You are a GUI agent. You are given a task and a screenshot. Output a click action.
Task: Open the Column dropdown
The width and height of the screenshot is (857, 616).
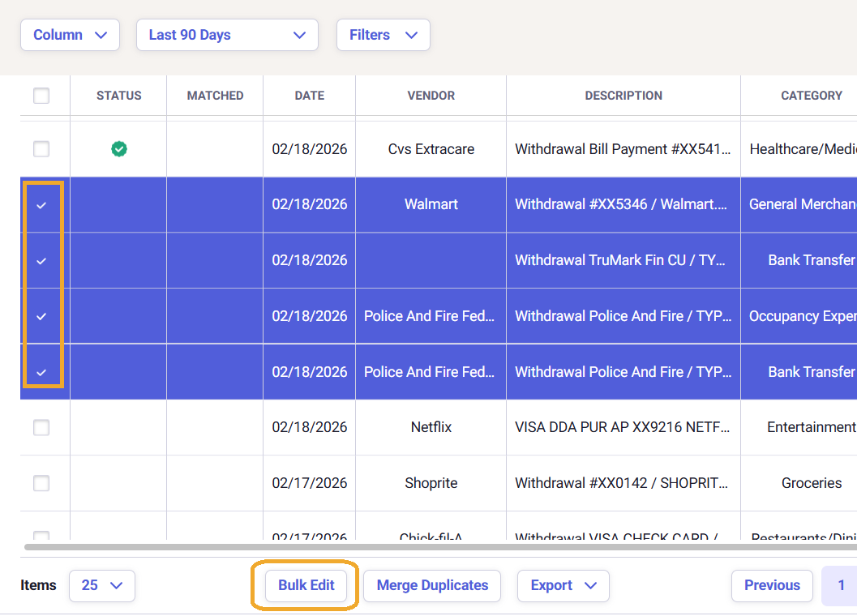(x=70, y=35)
